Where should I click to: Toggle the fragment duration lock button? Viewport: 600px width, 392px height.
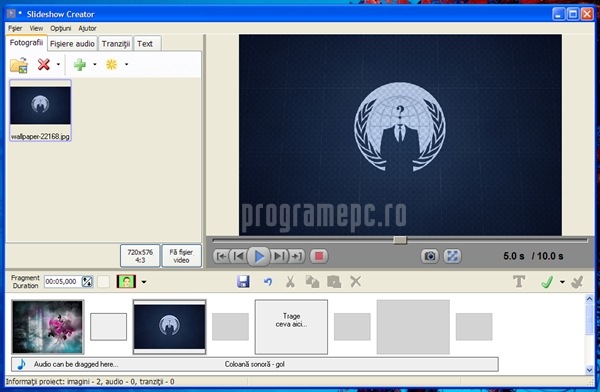[x=88, y=282]
